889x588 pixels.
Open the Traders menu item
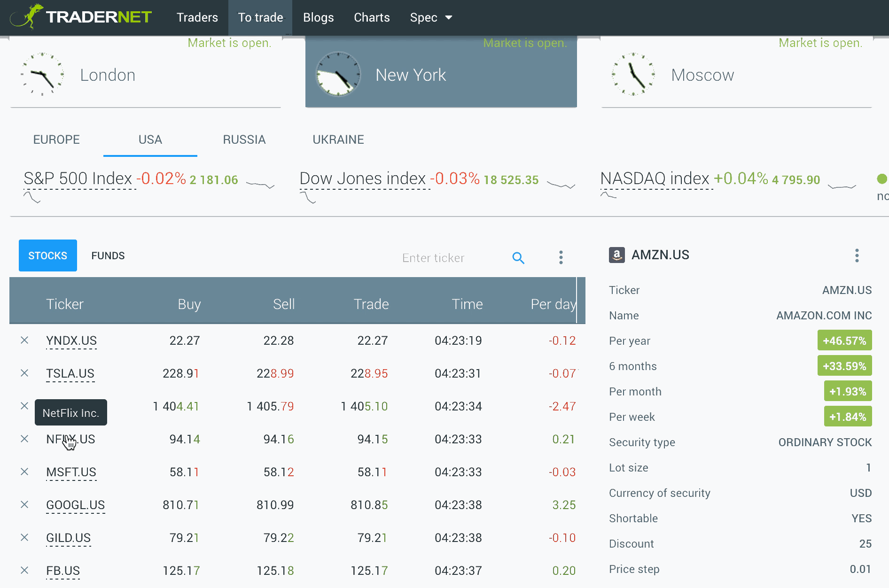click(x=197, y=17)
